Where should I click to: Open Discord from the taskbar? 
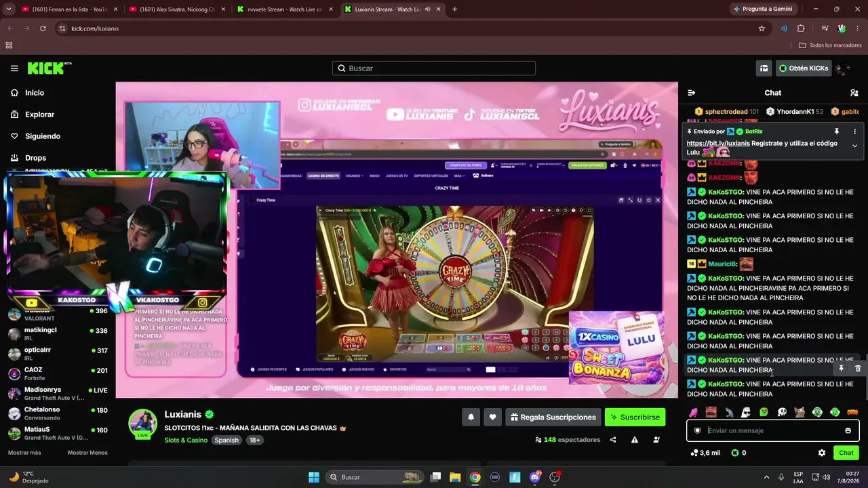[535, 477]
